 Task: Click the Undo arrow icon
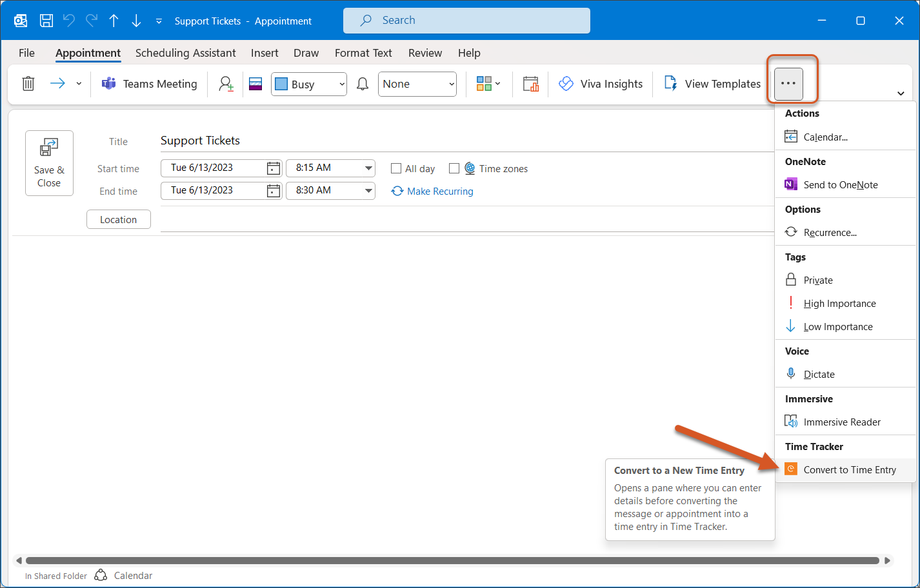[x=69, y=21]
